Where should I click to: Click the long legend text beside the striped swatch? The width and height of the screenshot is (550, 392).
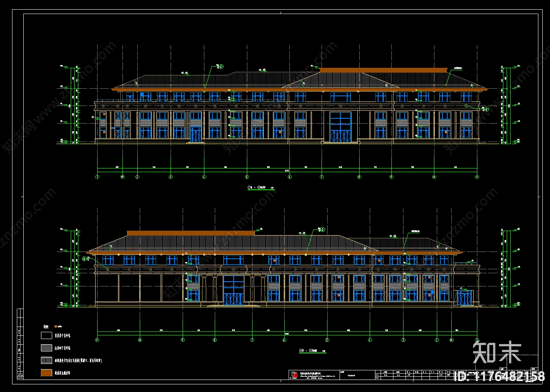click(78, 361)
